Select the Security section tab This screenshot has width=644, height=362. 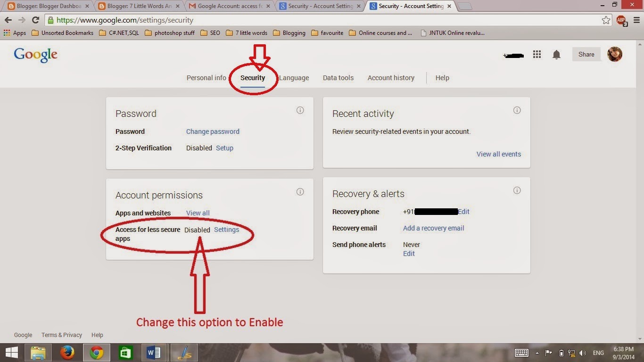pyautogui.click(x=253, y=78)
